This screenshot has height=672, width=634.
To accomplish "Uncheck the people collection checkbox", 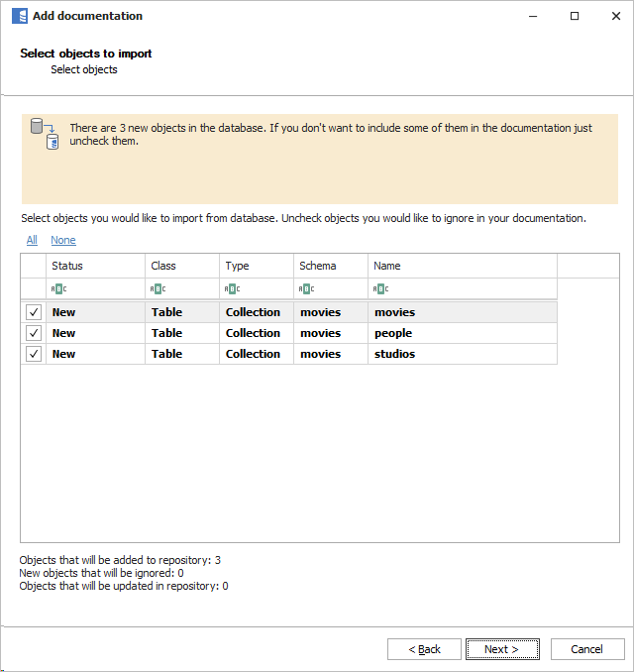I will pyautogui.click(x=33, y=333).
